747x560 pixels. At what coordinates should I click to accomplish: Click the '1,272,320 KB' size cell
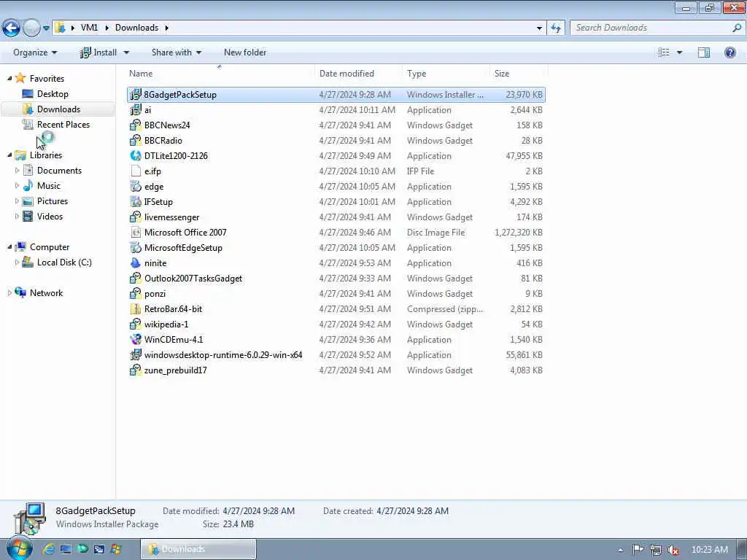click(519, 233)
